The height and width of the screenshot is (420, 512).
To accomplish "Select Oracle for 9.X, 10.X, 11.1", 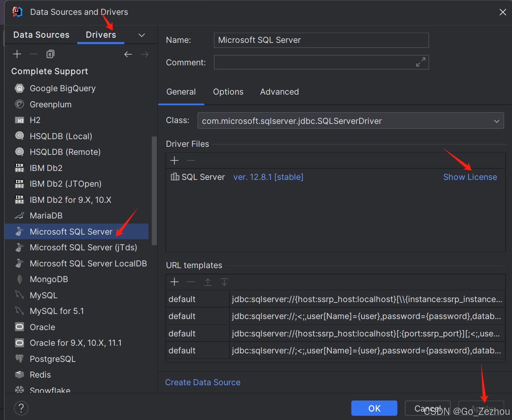I will [76, 343].
